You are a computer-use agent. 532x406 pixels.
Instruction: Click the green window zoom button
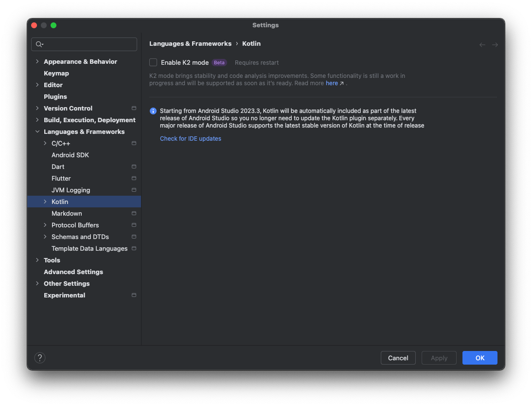click(x=53, y=25)
